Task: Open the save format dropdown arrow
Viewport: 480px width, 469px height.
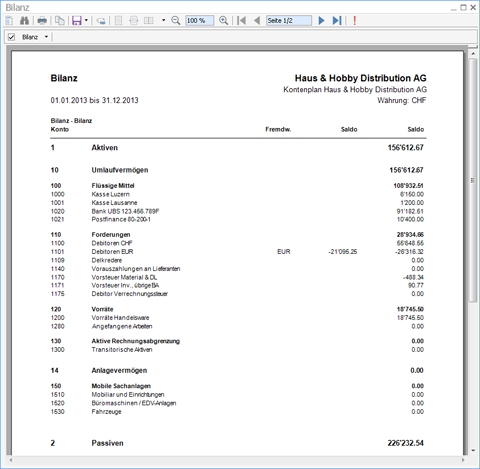Action: (86, 21)
